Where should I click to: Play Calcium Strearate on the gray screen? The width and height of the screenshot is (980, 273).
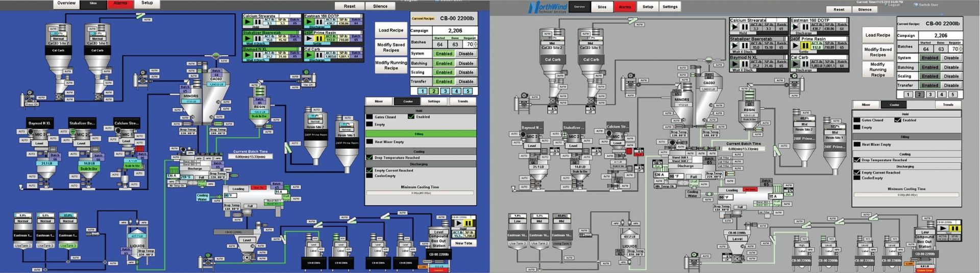click(734, 27)
